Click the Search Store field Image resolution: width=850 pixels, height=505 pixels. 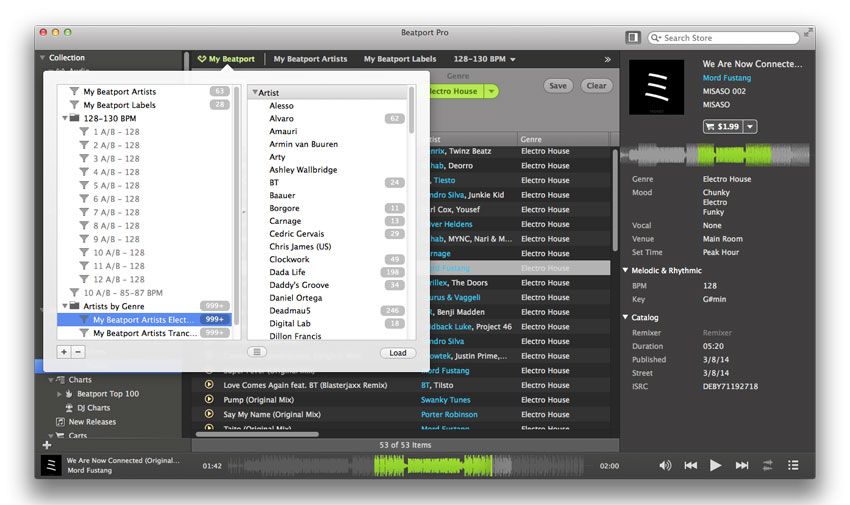(x=723, y=38)
